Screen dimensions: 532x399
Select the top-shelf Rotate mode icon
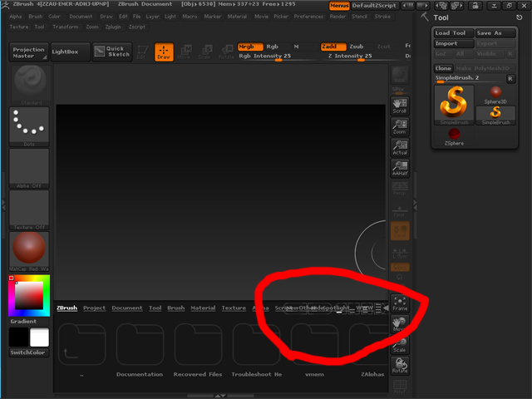(x=226, y=52)
